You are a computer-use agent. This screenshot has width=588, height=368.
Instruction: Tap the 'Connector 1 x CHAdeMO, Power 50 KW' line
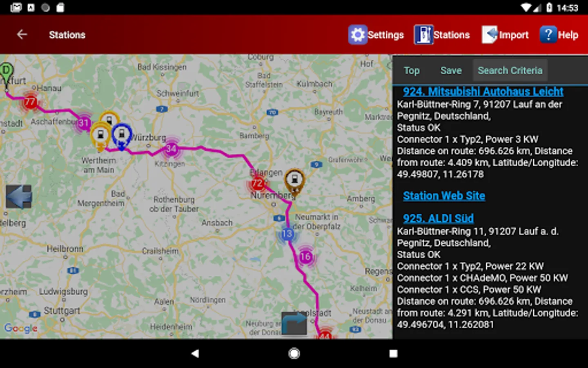point(482,278)
